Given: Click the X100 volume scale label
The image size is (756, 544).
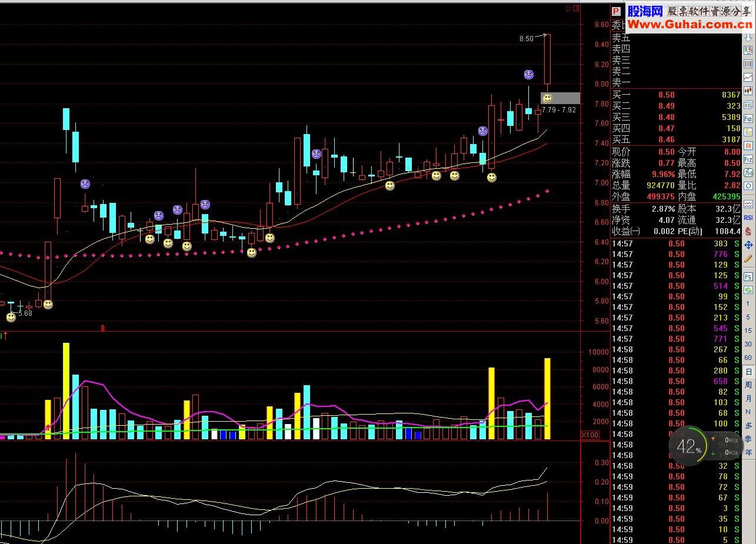Looking at the screenshot, I should 590,435.
